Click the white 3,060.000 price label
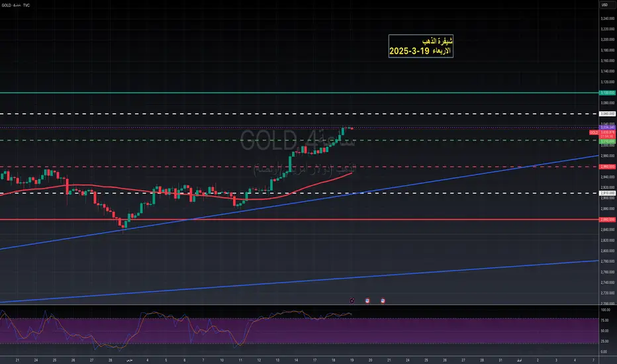 tap(607, 114)
